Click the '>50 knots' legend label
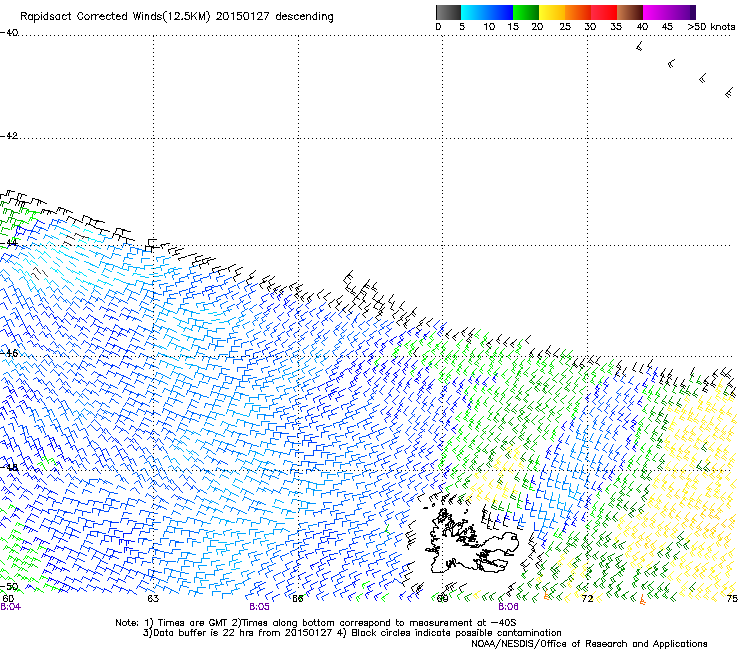Viewport: 740px width, 650px height. click(x=711, y=27)
